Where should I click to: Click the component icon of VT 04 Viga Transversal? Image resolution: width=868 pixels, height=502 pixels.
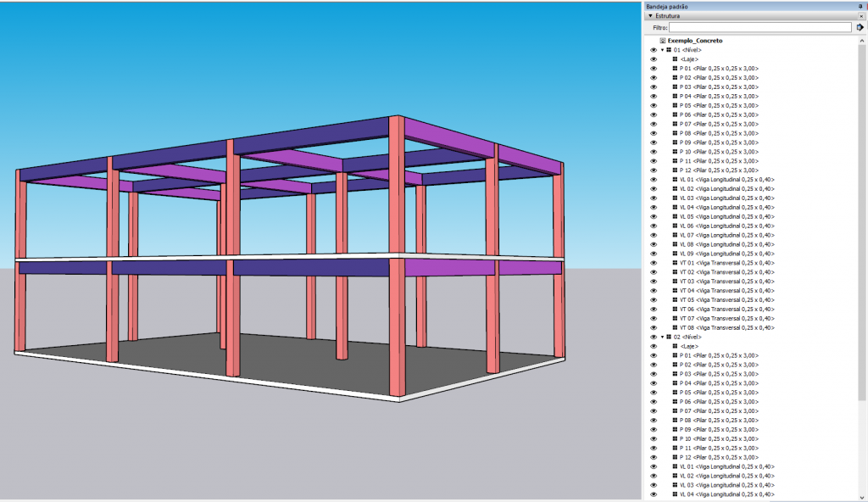pyautogui.click(x=675, y=290)
